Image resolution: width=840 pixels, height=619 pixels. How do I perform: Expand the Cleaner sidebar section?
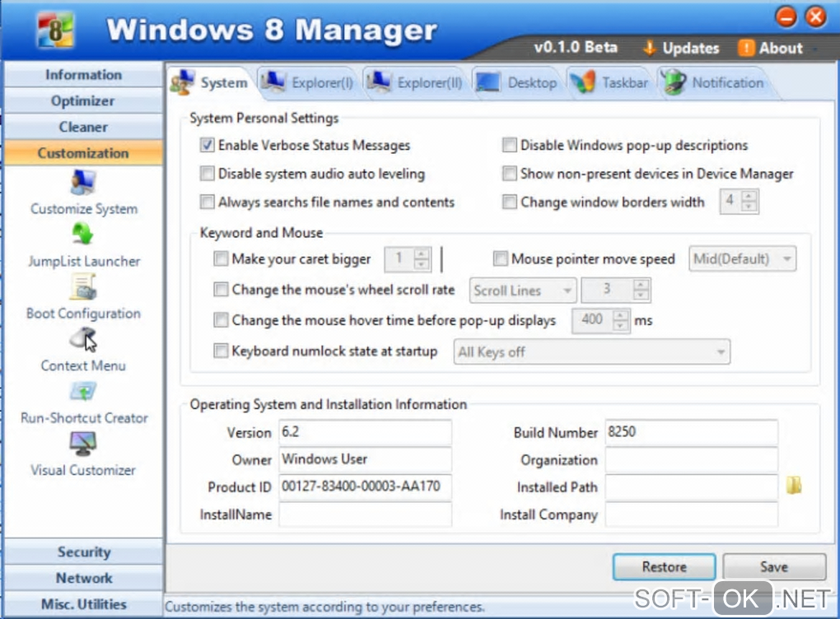tap(83, 127)
